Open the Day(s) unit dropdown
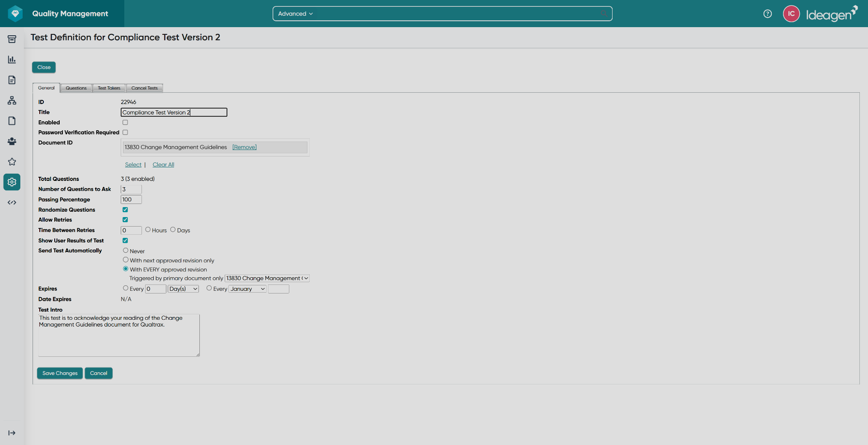The width and height of the screenshot is (868, 445). pos(183,289)
